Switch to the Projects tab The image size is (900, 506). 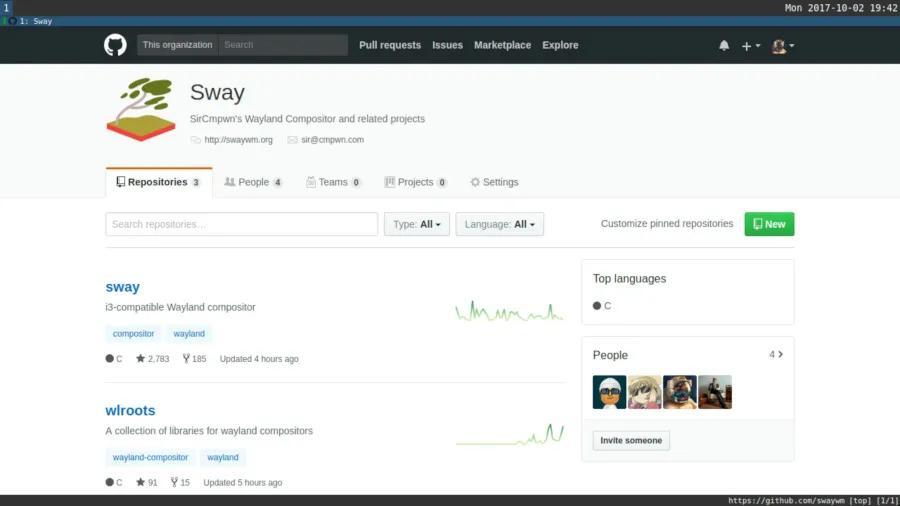415,182
